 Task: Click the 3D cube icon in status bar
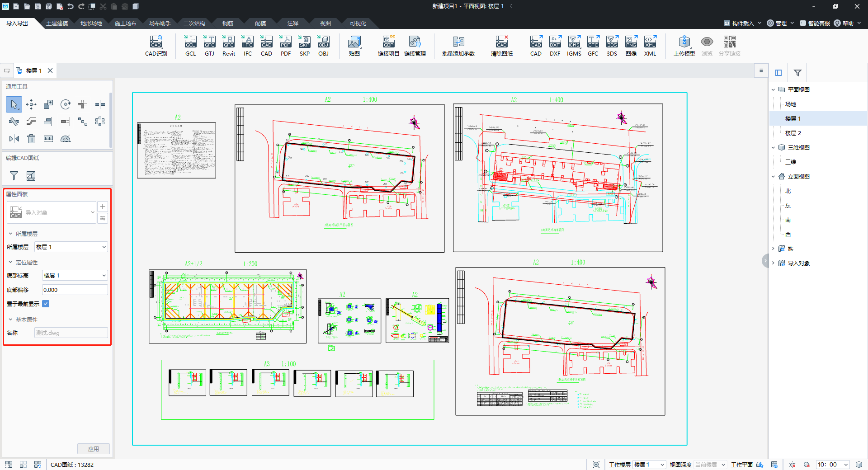(x=859, y=465)
